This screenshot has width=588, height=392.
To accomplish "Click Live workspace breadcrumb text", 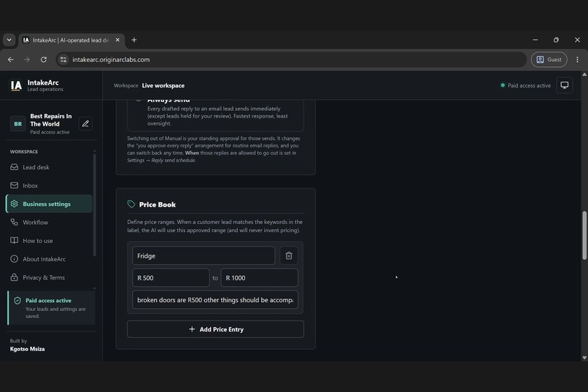I will pyautogui.click(x=163, y=85).
